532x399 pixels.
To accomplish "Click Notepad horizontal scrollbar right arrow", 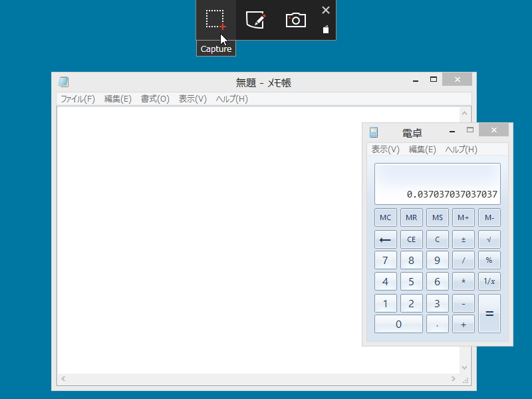I will (x=454, y=378).
